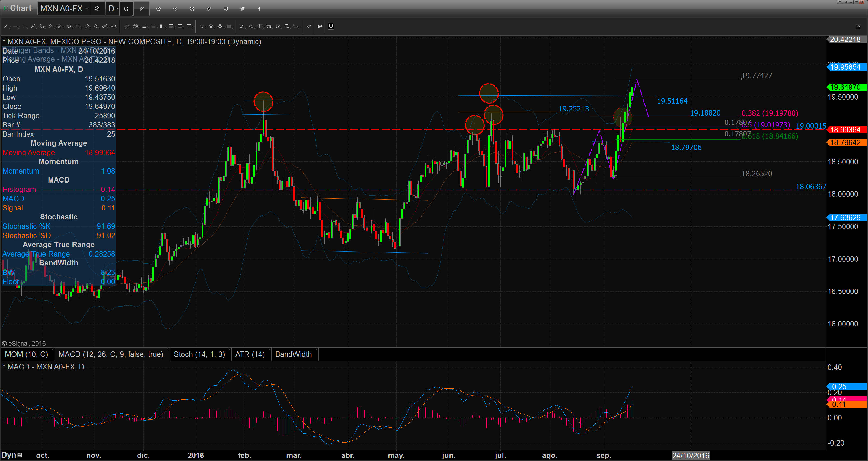Select the ellipse drawing tool

point(68,26)
